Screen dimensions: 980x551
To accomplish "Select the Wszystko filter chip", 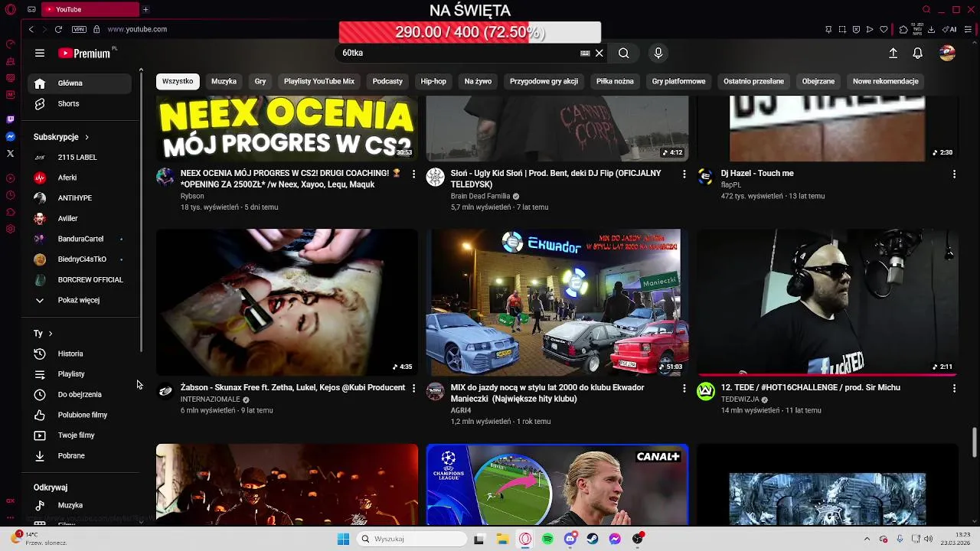I will (178, 81).
